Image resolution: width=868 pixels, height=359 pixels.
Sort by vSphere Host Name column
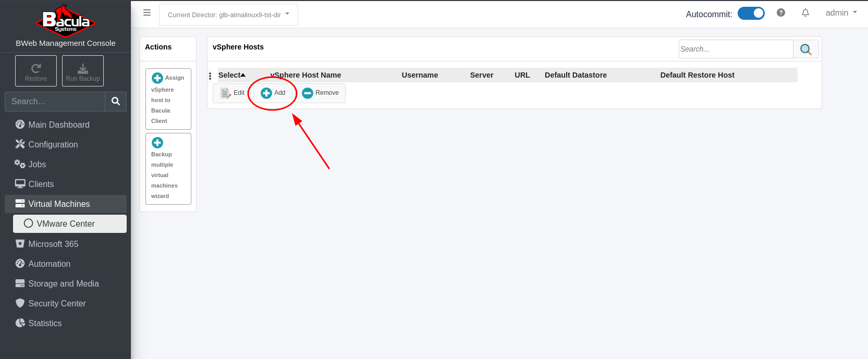(x=305, y=75)
